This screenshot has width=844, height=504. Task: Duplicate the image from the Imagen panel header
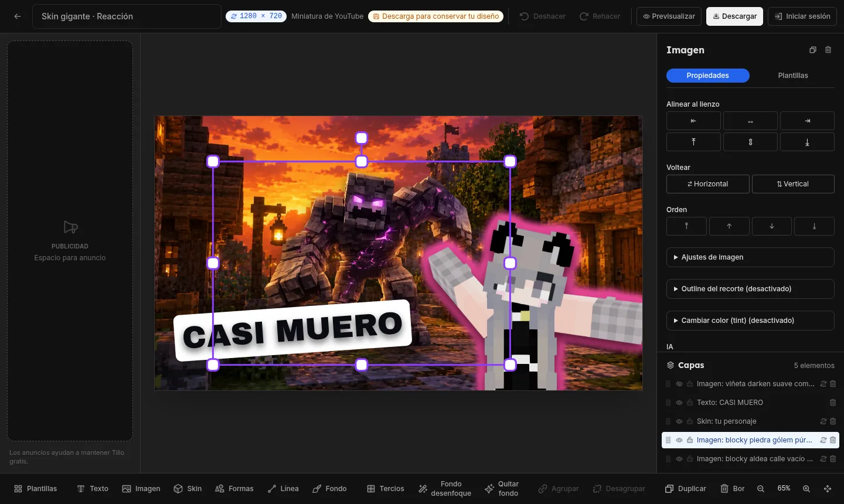(x=813, y=50)
